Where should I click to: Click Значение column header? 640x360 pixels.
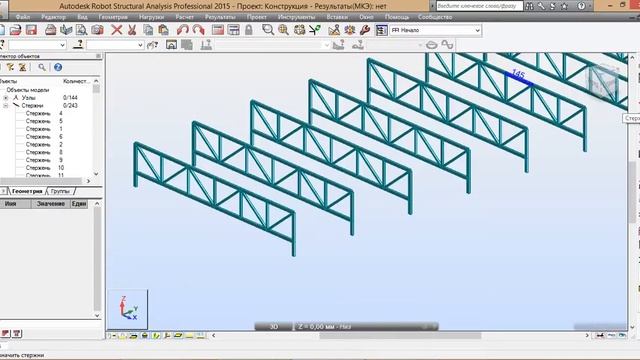pyautogui.click(x=51, y=204)
